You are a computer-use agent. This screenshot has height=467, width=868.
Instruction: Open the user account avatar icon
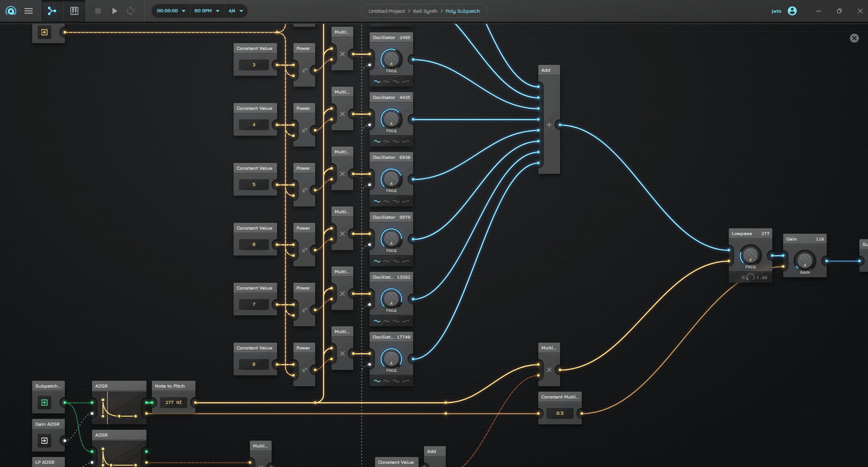tap(792, 11)
